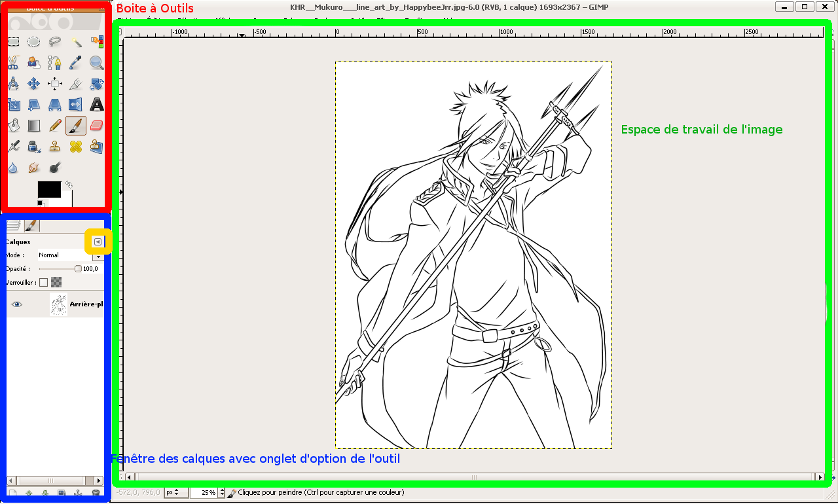The width and height of the screenshot is (838, 504).
Task: Open the Calques panel configuration menu arrow
Action: pos(98,242)
